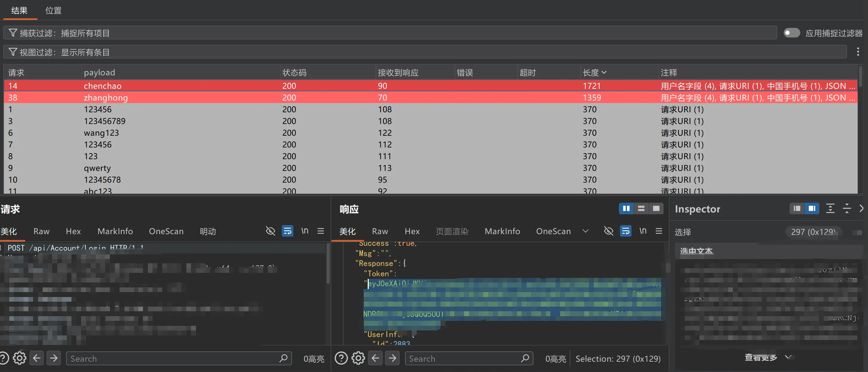Image resolution: width=868 pixels, height=372 pixels.
Task: Toggle the apply capture filter switch
Action: [x=792, y=33]
